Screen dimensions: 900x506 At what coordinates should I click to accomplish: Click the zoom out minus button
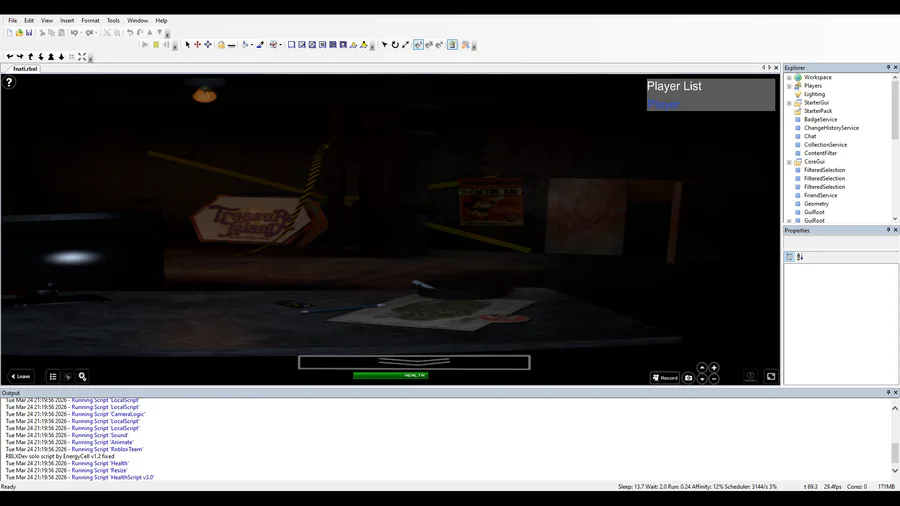[714, 379]
